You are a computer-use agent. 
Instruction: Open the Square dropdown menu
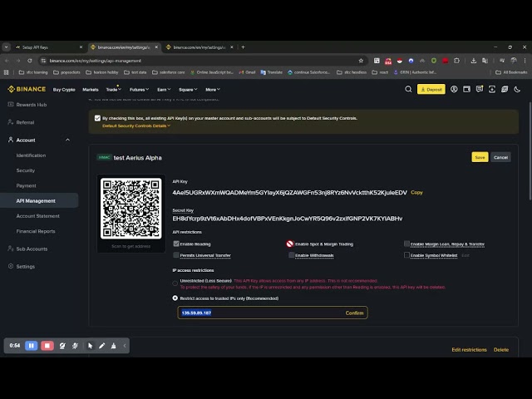[x=188, y=90]
